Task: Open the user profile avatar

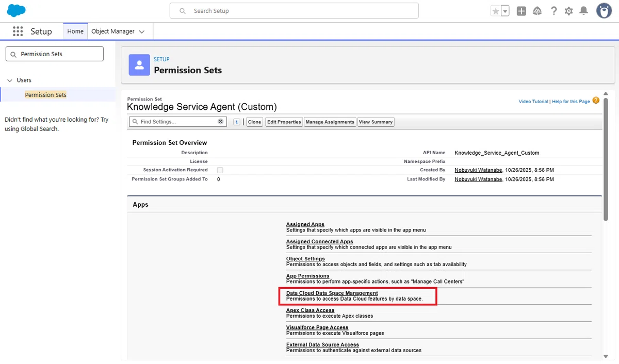Action: pyautogui.click(x=604, y=11)
